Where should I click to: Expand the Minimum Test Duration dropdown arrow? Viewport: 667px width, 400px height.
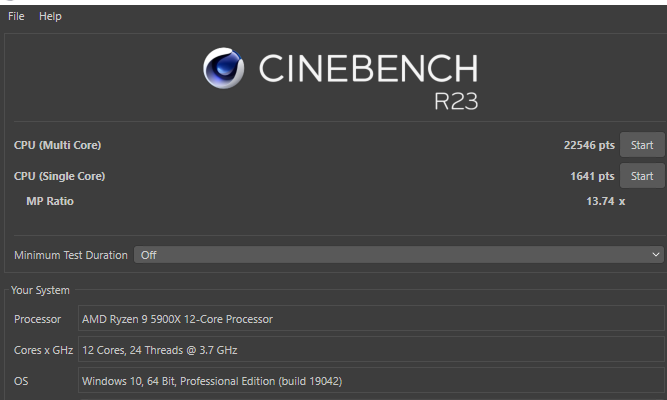point(656,255)
